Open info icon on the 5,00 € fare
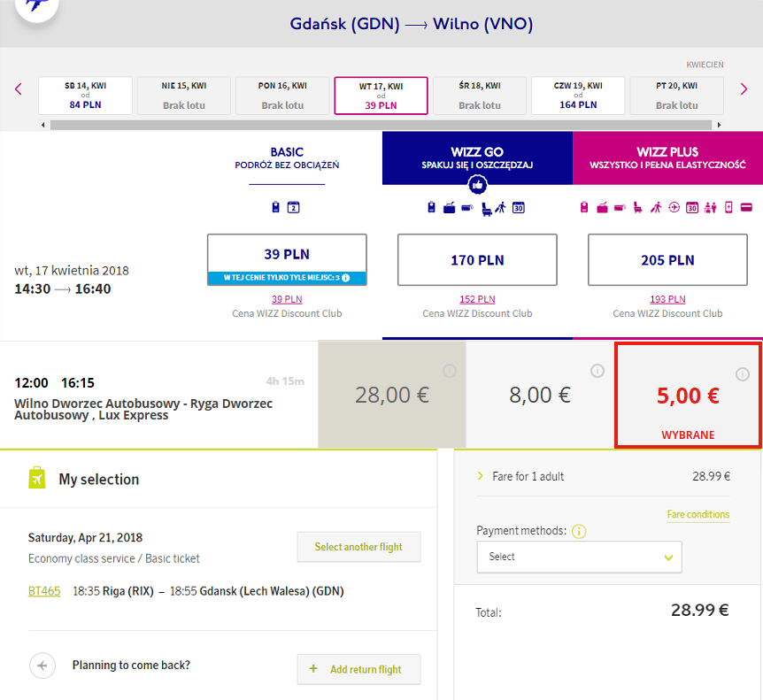Screen dimensions: 763x700 [x=742, y=374]
